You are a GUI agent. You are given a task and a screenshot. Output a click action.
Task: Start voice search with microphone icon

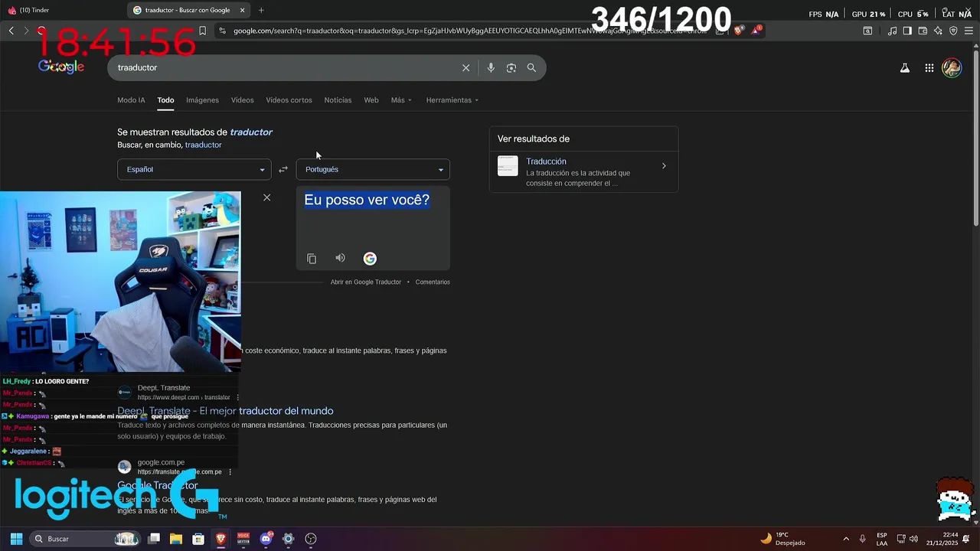[x=491, y=68]
